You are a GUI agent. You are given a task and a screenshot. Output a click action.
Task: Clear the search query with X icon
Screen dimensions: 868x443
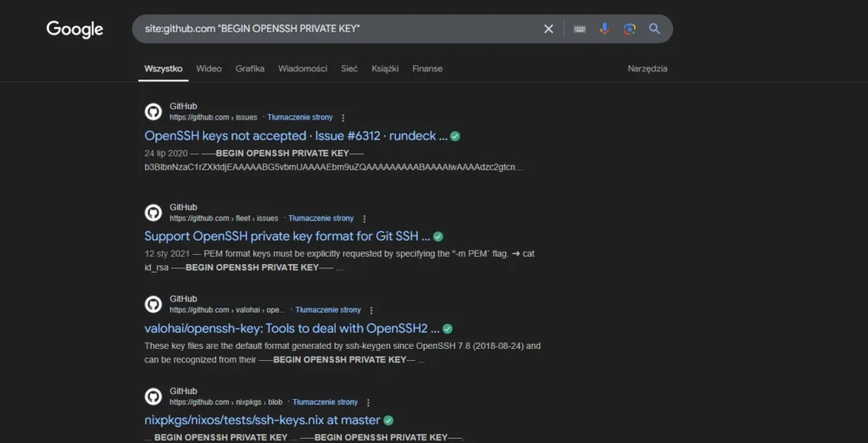[x=548, y=29]
